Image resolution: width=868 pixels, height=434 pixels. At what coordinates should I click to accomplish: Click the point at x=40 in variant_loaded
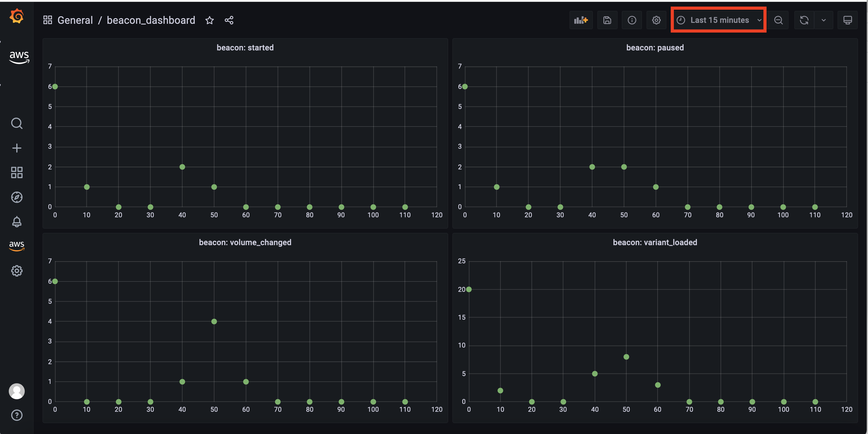click(x=595, y=374)
